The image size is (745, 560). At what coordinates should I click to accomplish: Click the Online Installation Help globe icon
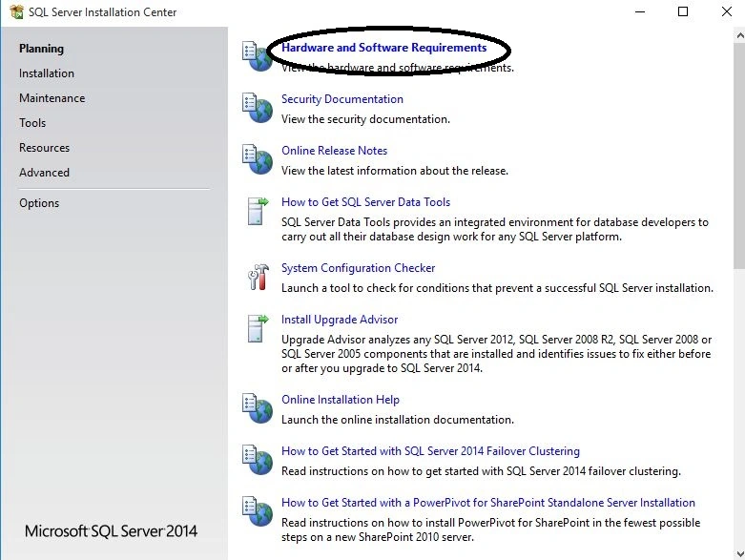click(258, 408)
